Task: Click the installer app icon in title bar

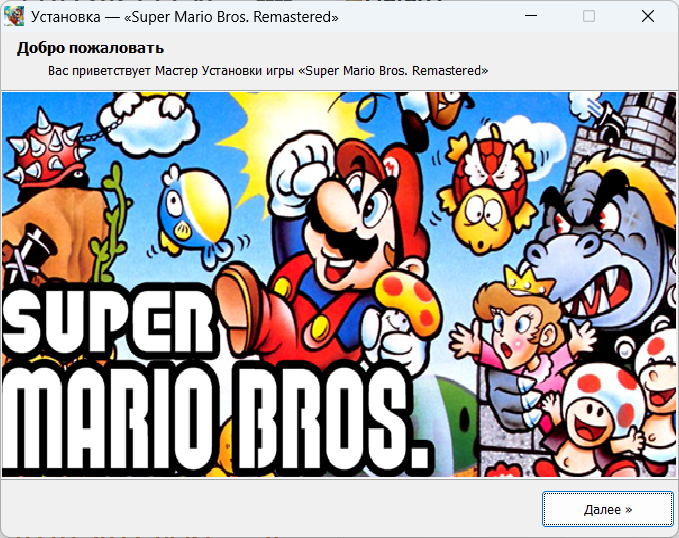Action: pyautogui.click(x=14, y=16)
